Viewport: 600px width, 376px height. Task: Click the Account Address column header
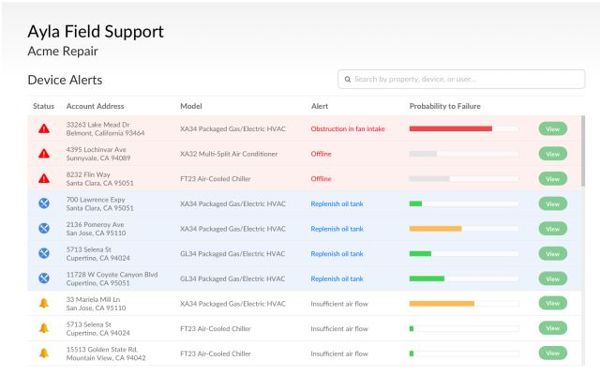[95, 106]
